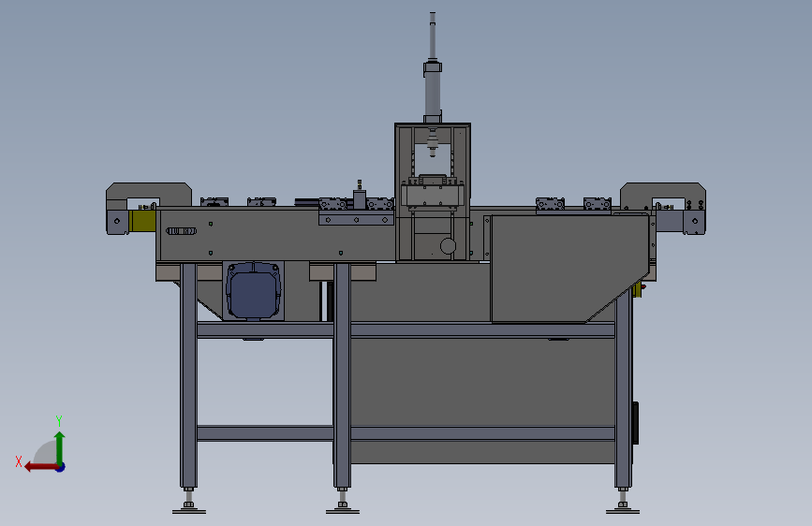Viewport: 812px width, 526px height.
Task: Select the right leveling foot pad
Action: 623,511
